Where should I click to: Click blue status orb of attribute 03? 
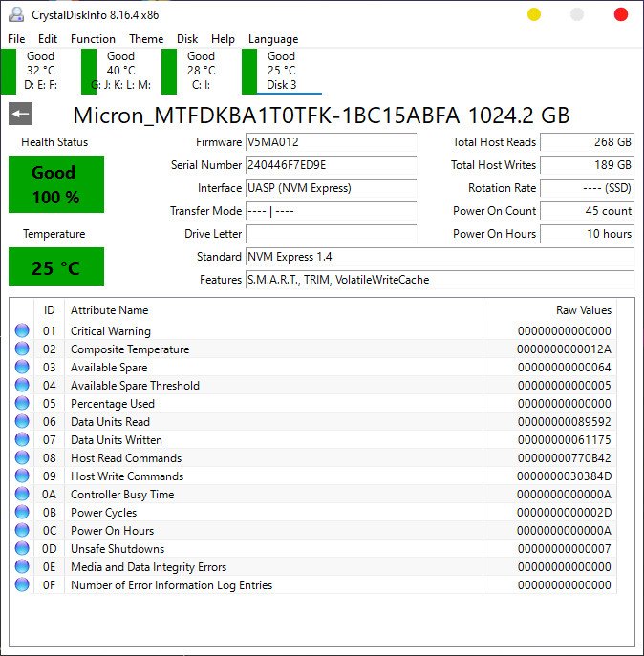(x=22, y=367)
